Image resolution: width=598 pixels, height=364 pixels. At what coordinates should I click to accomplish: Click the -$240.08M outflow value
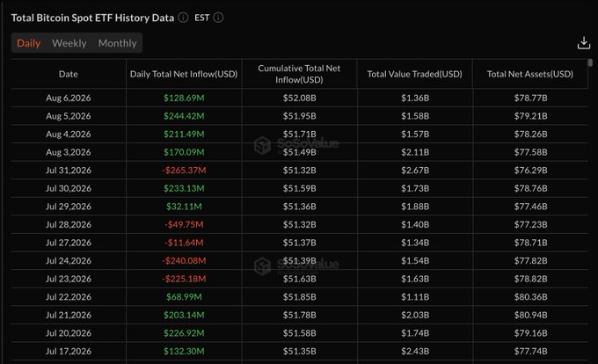[184, 261]
